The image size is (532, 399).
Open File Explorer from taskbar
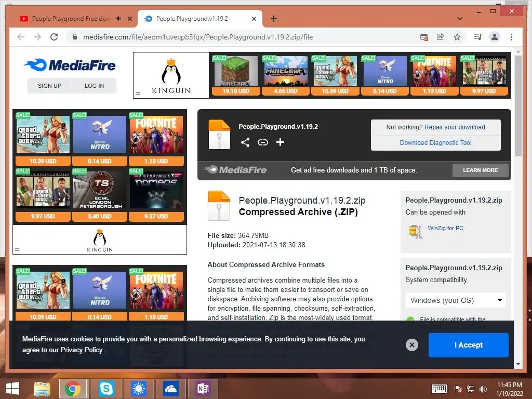pyautogui.click(x=42, y=389)
